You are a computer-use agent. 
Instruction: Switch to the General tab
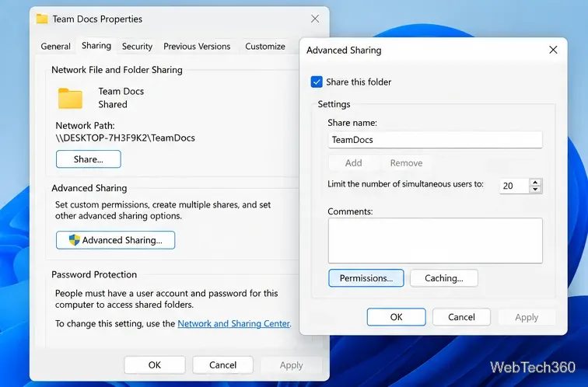55,46
